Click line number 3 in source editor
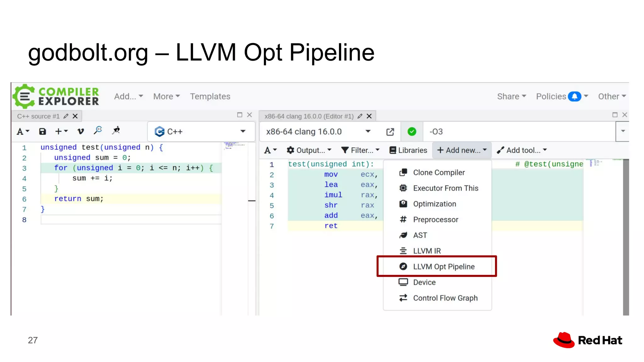This screenshot has width=644, height=362. click(x=24, y=168)
